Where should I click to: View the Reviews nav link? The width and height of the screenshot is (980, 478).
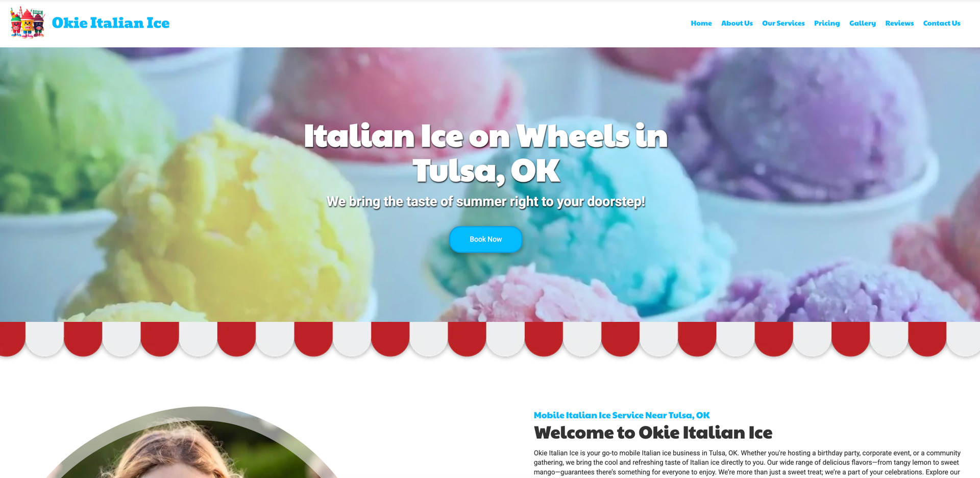899,23
